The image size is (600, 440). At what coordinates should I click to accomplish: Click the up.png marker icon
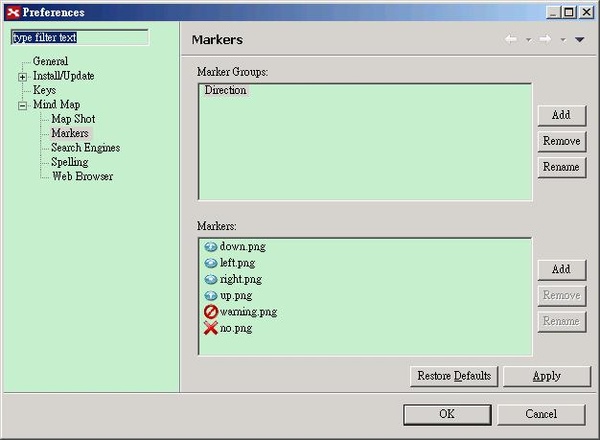[210, 295]
